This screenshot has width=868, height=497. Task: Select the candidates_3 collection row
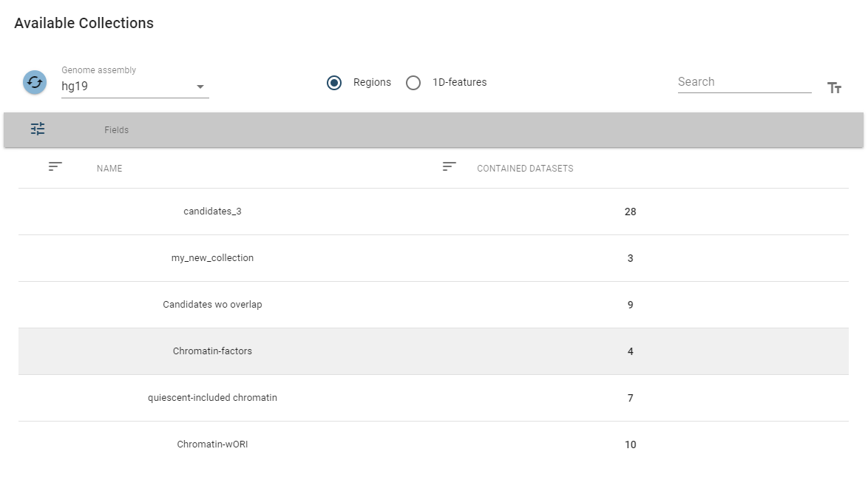coord(212,212)
